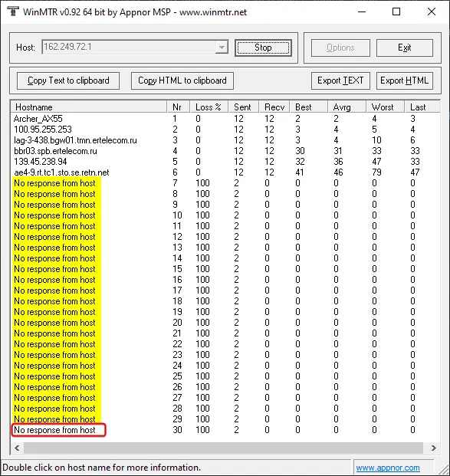Export results as TEXT
Screen dimensions: 450x476
pos(340,80)
